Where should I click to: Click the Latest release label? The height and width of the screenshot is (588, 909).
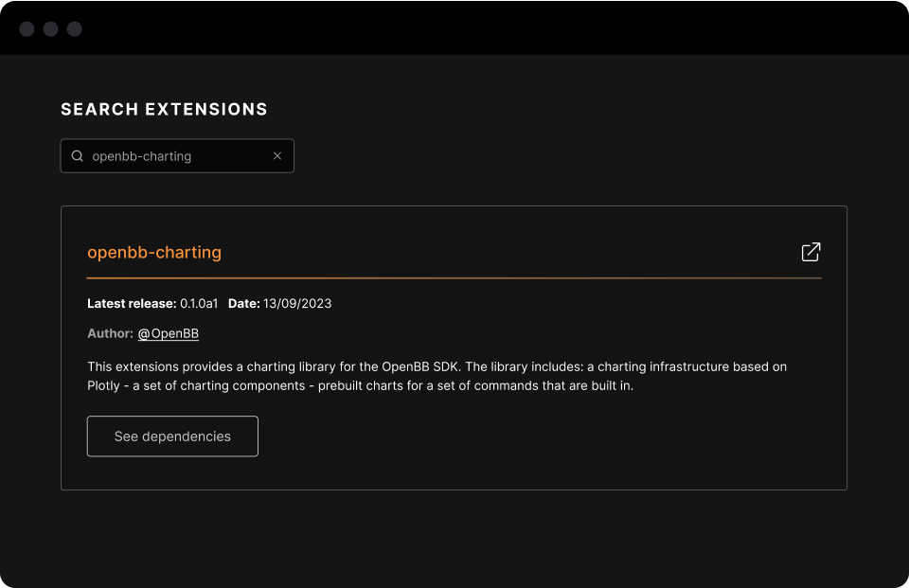(x=132, y=304)
